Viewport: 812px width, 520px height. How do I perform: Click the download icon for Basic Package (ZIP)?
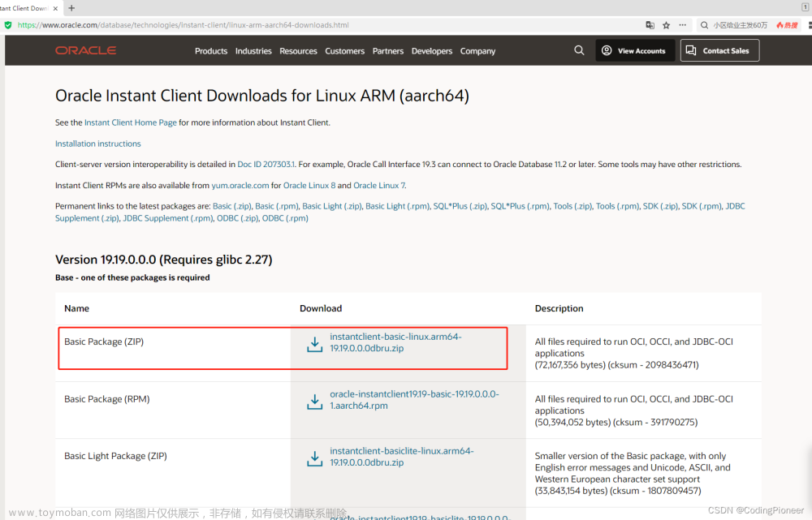[314, 344]
